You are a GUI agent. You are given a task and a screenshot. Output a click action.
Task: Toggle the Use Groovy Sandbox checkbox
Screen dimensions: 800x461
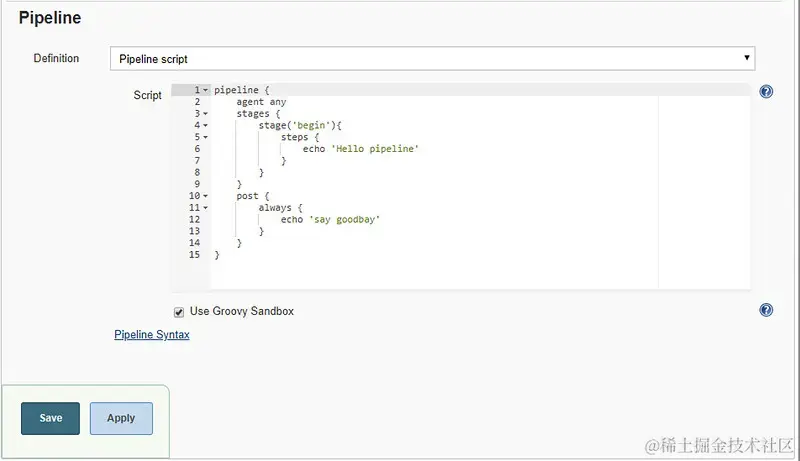click(179, 312)
